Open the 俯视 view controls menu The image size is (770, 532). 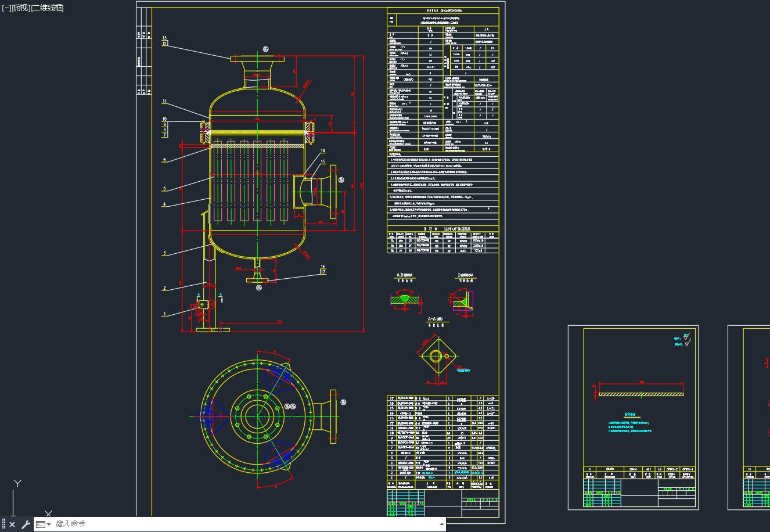coord(20,8)
